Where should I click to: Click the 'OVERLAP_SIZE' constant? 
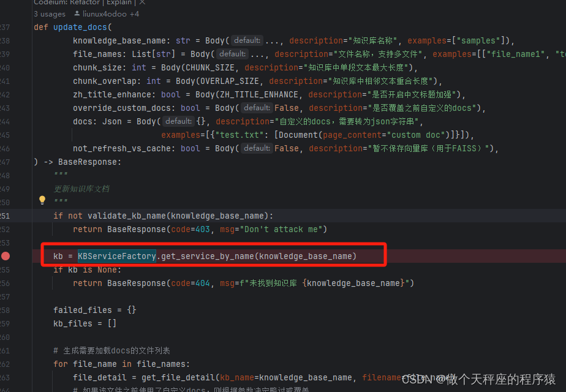[x=230, y=81]
